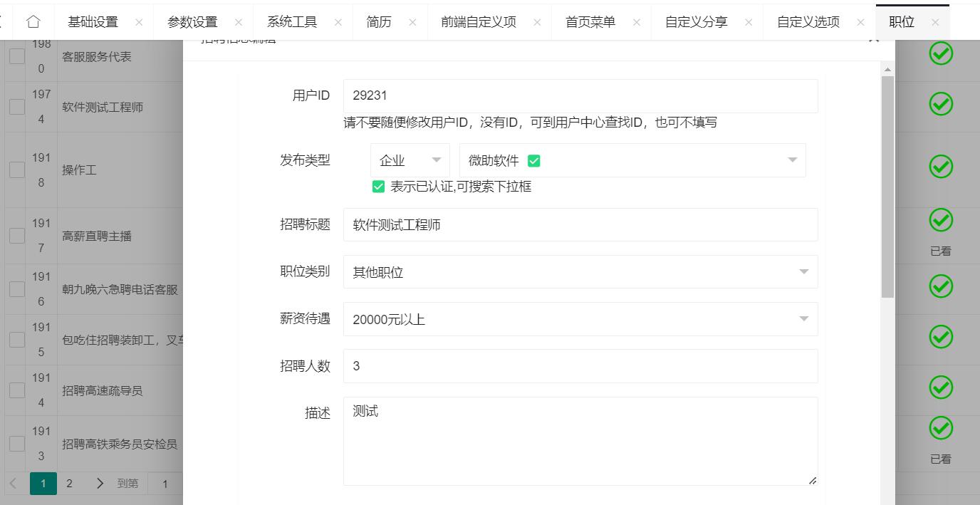The image size is (980, 505).
Task: Switch to the 系统工具 tab
Action: 292,22
